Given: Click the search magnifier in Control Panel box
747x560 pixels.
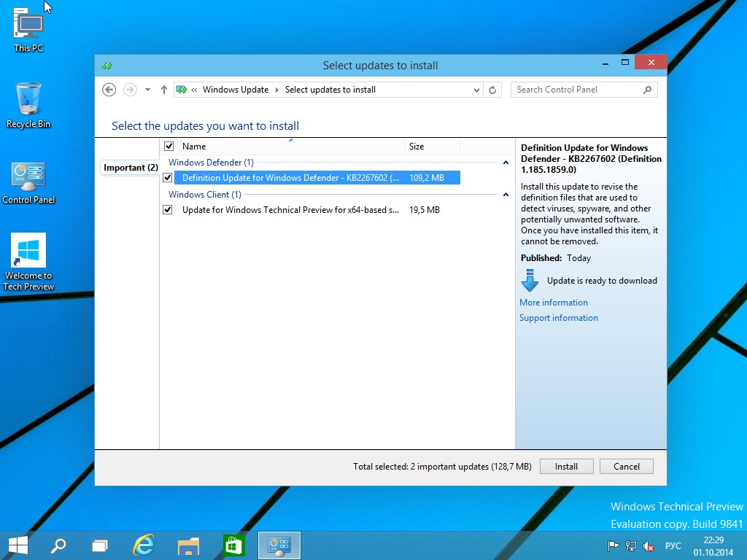Looking at the screenshot, I should pyautogui.click(x=647, y=90).
